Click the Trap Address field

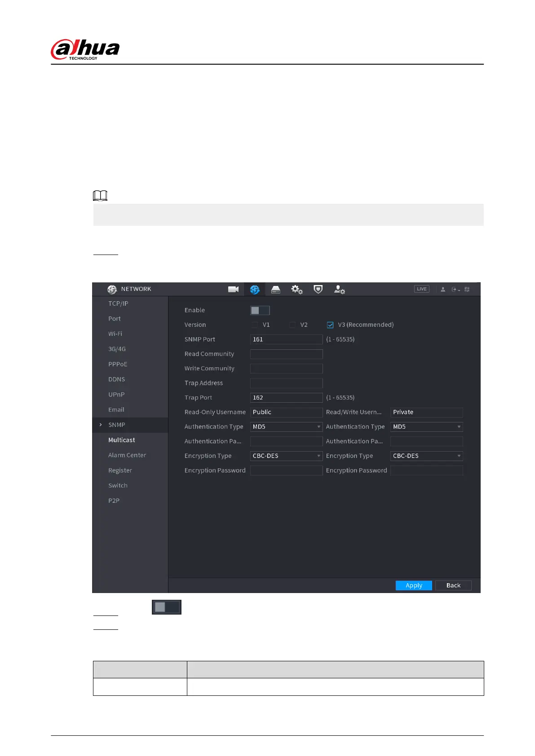click(286, 383)
